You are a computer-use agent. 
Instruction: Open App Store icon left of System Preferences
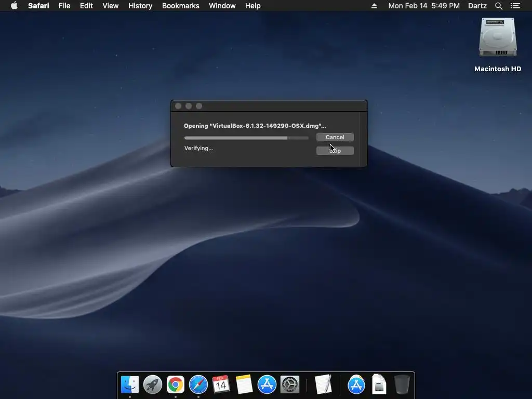(267, 384)
